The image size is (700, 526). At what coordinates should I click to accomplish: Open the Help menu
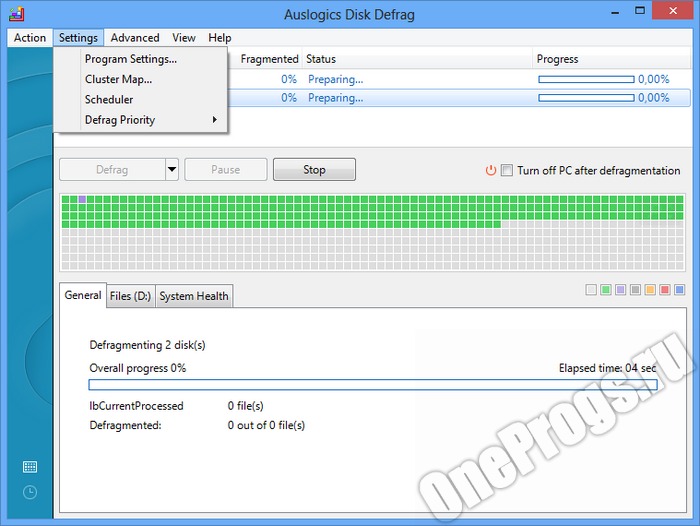point(220,38)
